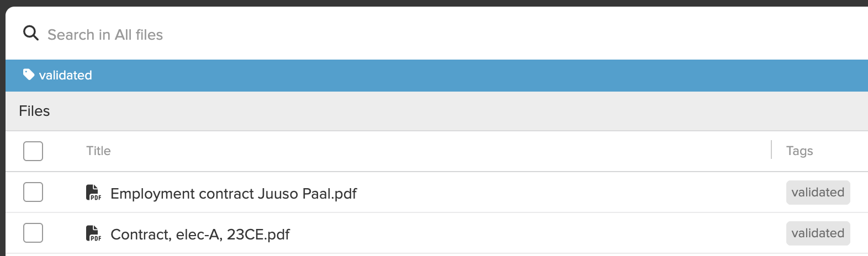Select the validated filter label in blue bar
868x256 pixels.
(x=65, y=75)
